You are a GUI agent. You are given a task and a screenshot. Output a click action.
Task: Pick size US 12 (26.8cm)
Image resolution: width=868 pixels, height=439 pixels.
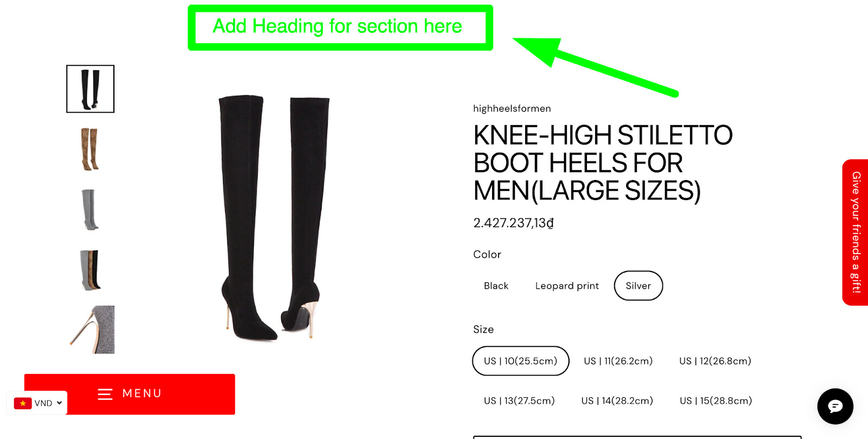[x=715, y=361]
